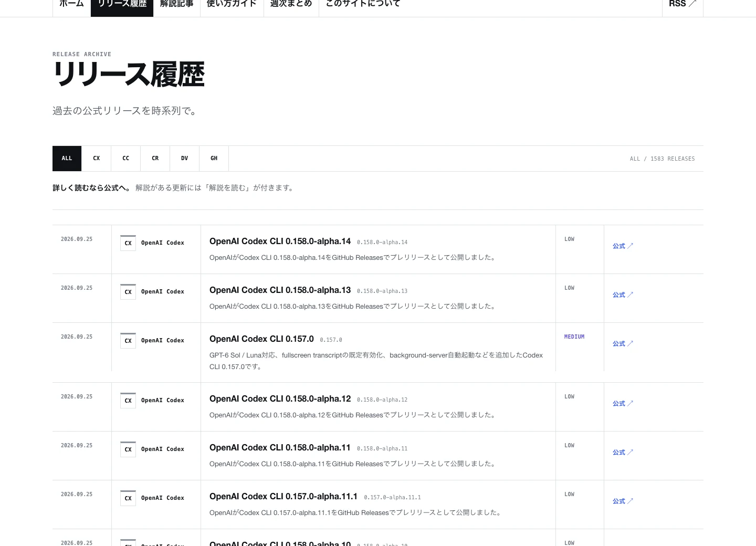Filter releases by CX
Screen dimensions: 756x546
[97, 159]
